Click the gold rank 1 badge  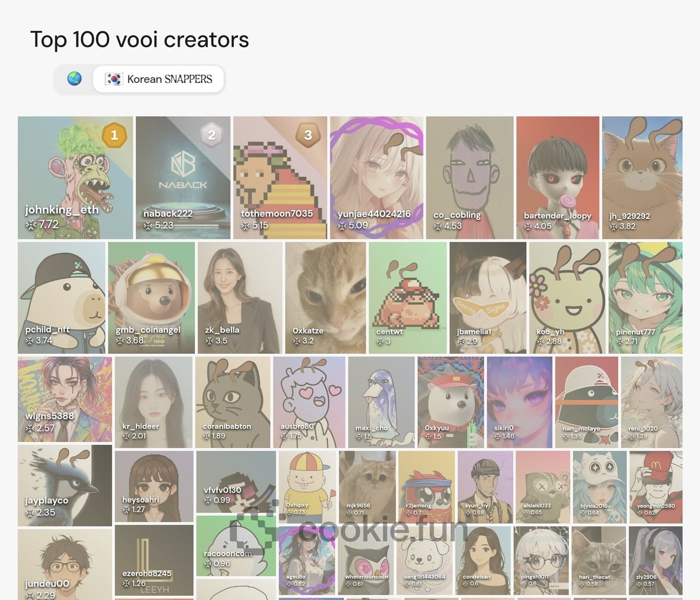tap(114, 135)
